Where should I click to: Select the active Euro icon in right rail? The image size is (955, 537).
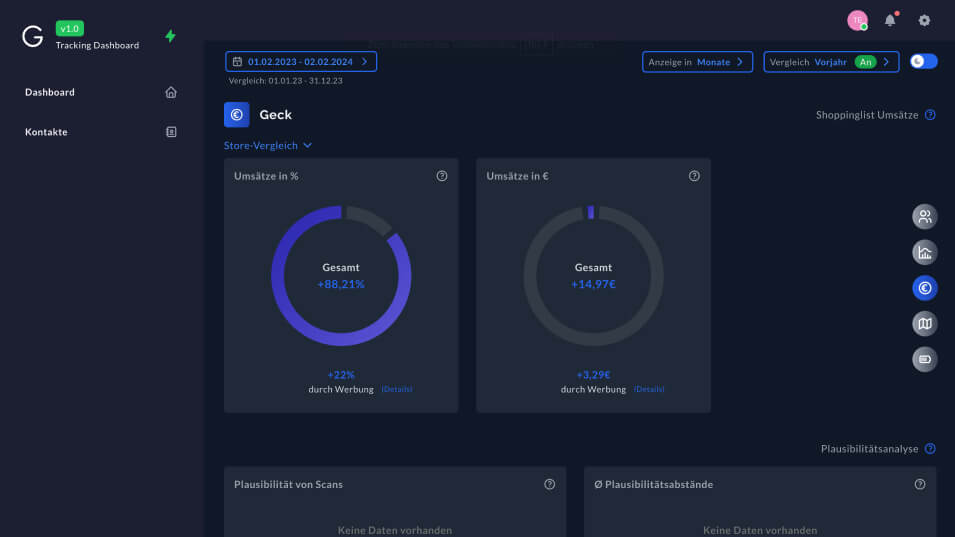925,288
